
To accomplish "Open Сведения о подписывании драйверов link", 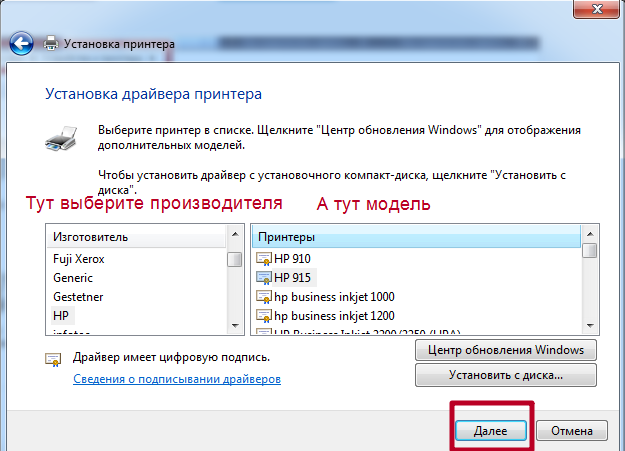I will 177,379.
